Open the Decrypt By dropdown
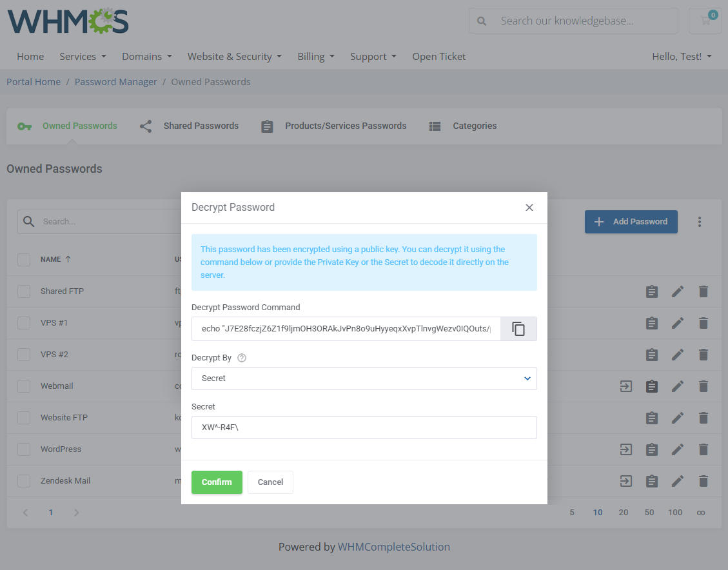This screenshot has height=570, width=728. tap(364, 378)
